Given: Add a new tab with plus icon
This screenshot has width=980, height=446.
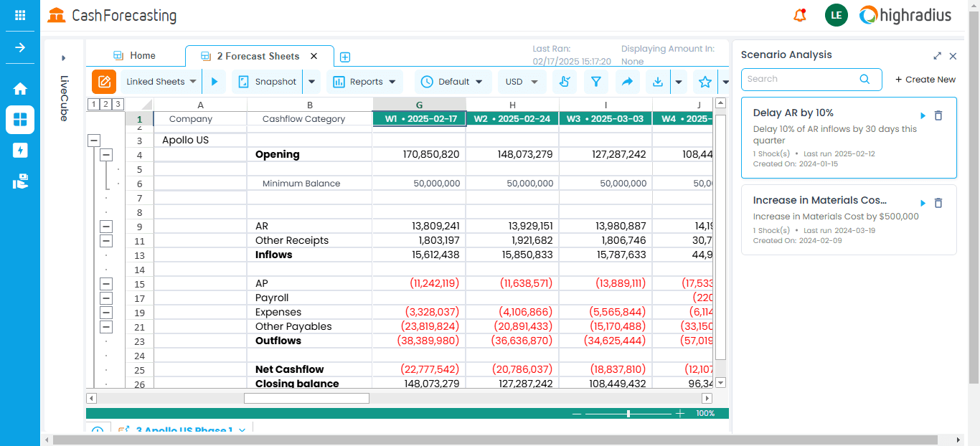Looking at the screenshot, I should [344, 57].
